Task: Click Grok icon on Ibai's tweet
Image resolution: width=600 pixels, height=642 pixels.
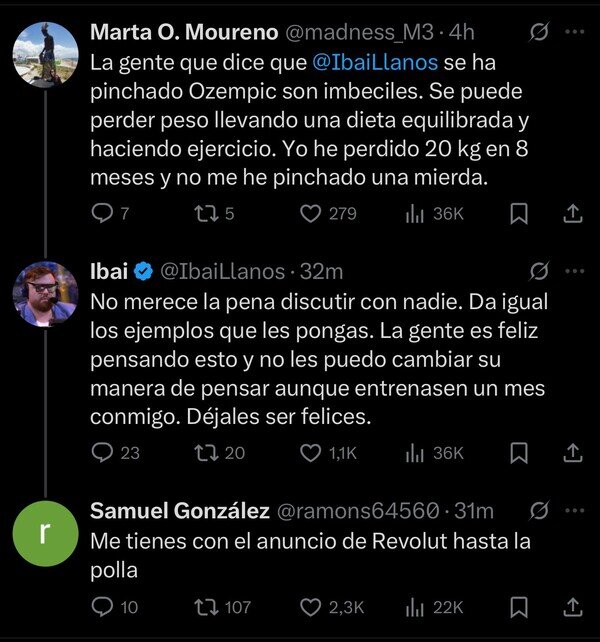Action: click(538, 271)
